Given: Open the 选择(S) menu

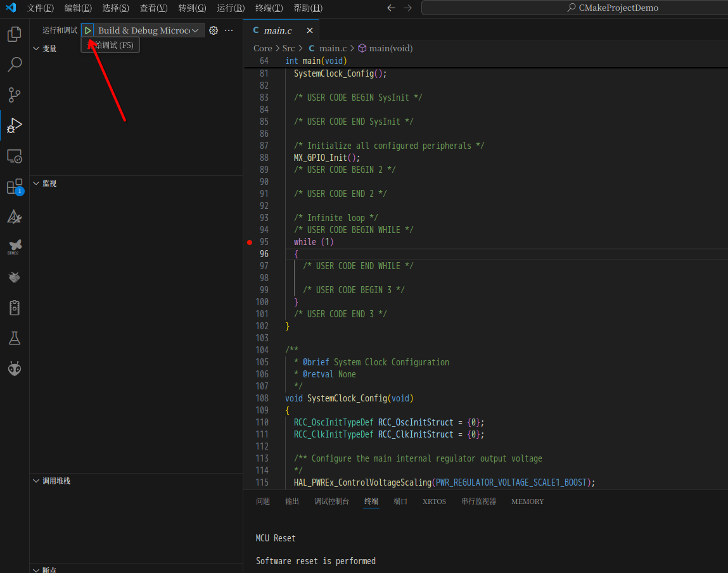Looking at the screenshot, I should pyautogui.click(x=115, y=8).
